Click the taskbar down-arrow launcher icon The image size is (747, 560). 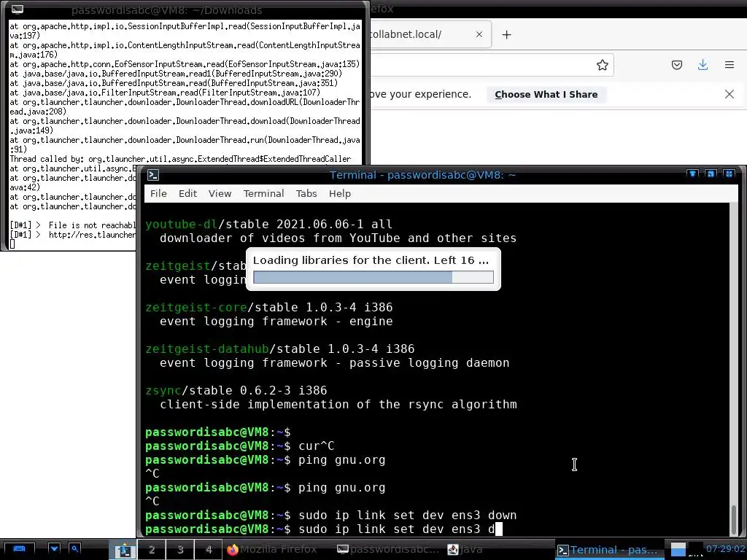pos(54,548)
